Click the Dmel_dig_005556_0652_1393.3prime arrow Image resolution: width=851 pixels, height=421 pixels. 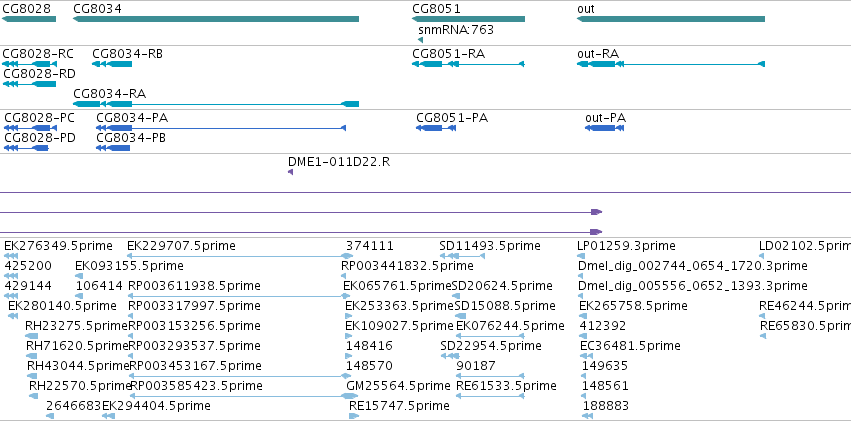click(x=581, y=296)
